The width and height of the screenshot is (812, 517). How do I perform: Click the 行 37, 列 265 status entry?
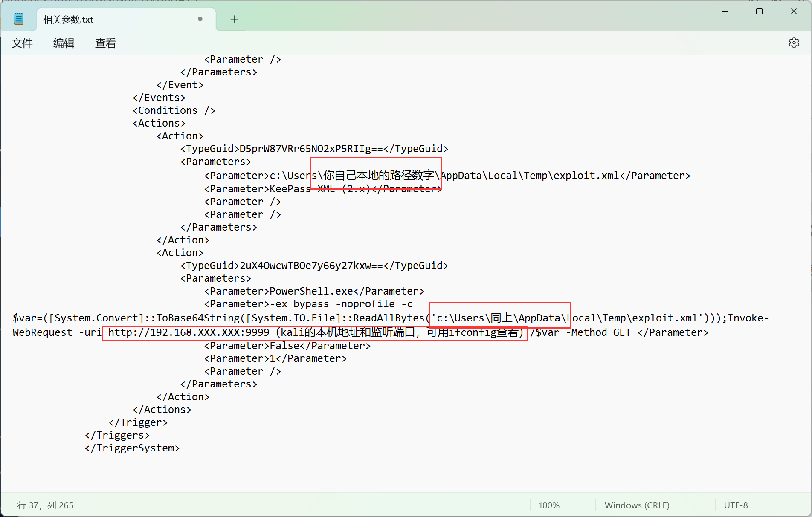coord(45,505)
